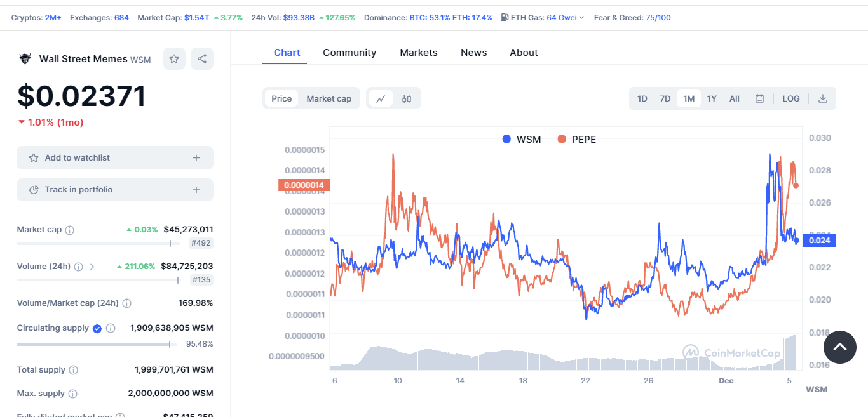Open the About tab
Screen dimensions: 868x417
[524, 53]
